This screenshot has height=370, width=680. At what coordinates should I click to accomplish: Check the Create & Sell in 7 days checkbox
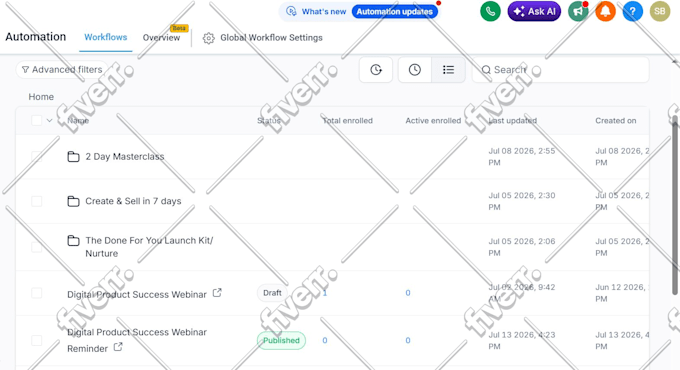coord(36,201)
